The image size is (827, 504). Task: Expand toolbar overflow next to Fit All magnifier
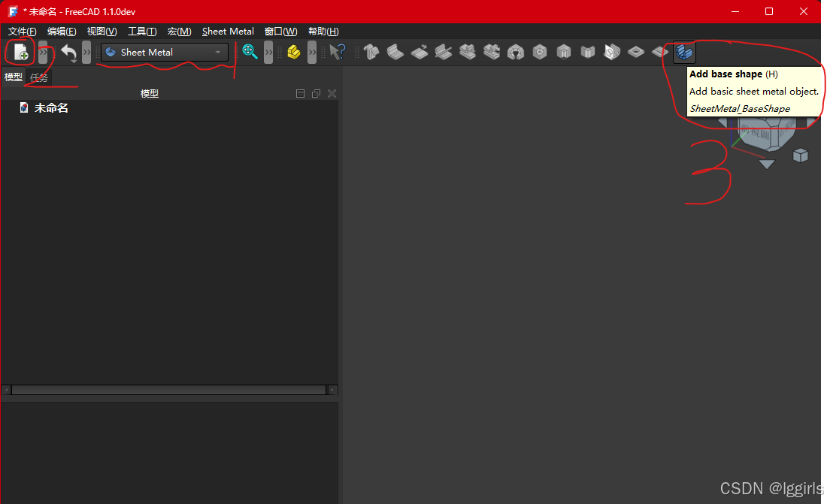click(x=268, y=52)
